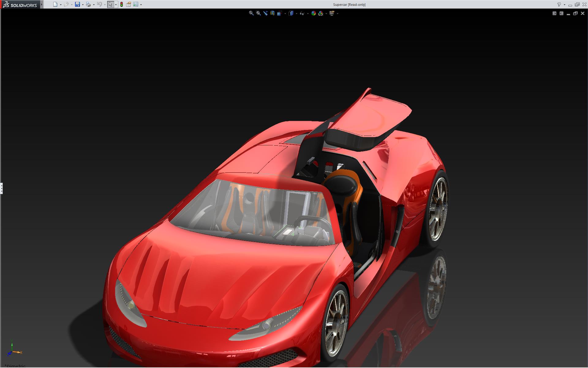Image resolution: width=588 pixels, height=368 pixels.
Task: Click Previous View icon
Action: [265, 13]
